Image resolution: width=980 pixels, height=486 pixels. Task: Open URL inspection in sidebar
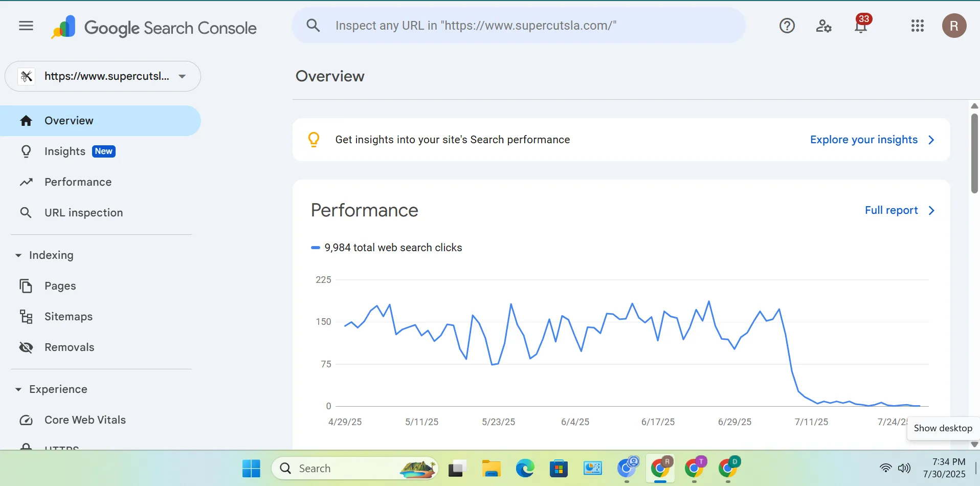tap(100, 212)
